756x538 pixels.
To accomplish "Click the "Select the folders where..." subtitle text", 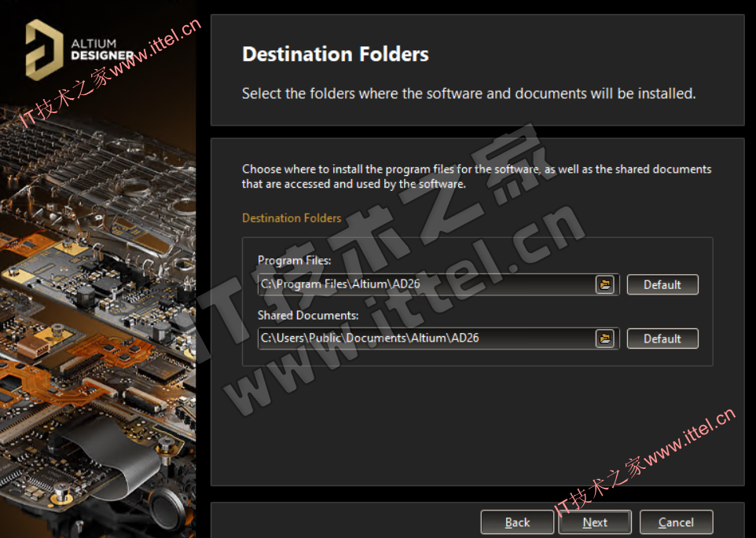I will [x=468, y=93].
